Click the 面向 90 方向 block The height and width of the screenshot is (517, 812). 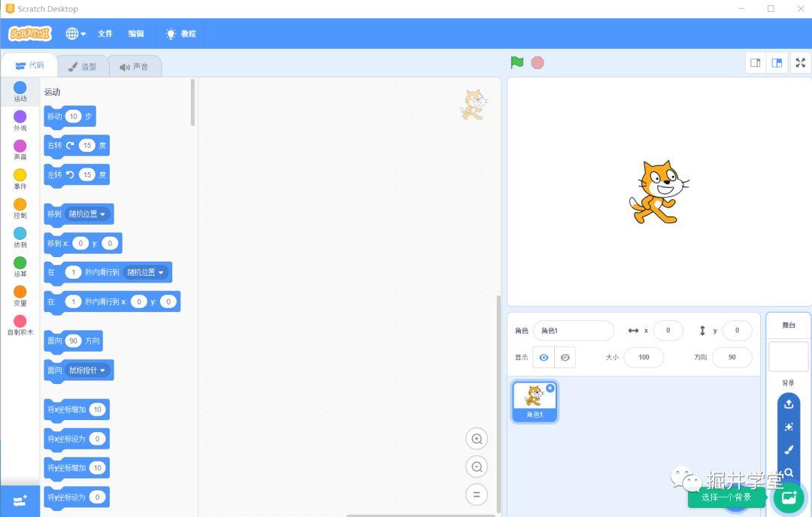click(74, 341)
